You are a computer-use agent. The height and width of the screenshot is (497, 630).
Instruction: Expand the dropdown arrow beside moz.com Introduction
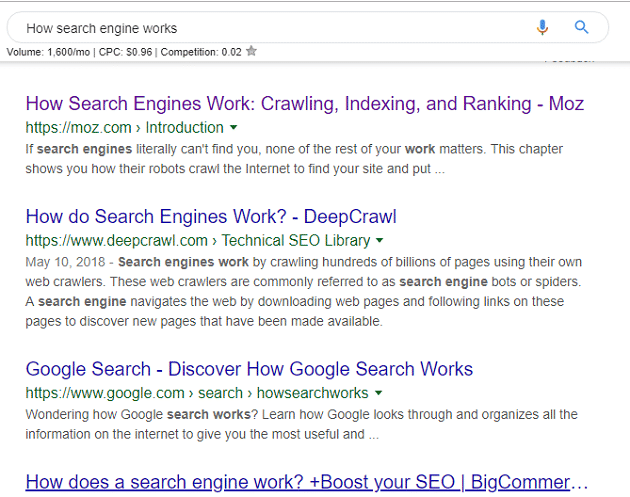tap(233, 128)
